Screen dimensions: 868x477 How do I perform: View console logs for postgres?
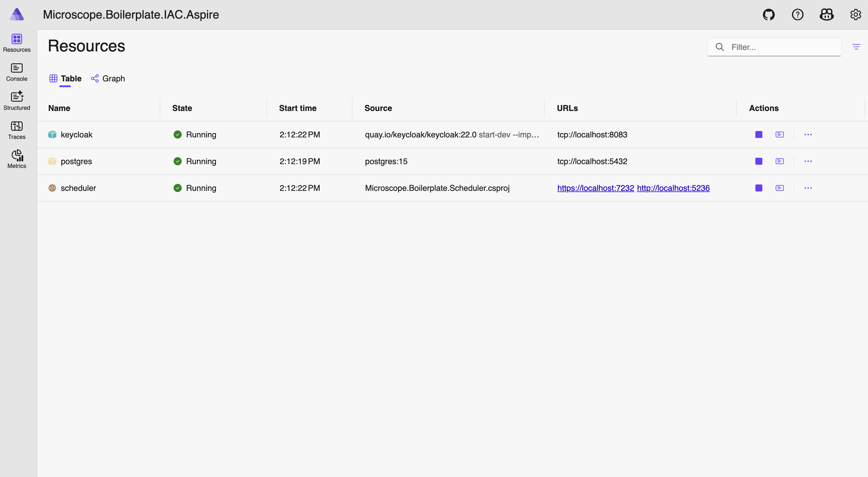pyautogui.click(x=780, y=161)
